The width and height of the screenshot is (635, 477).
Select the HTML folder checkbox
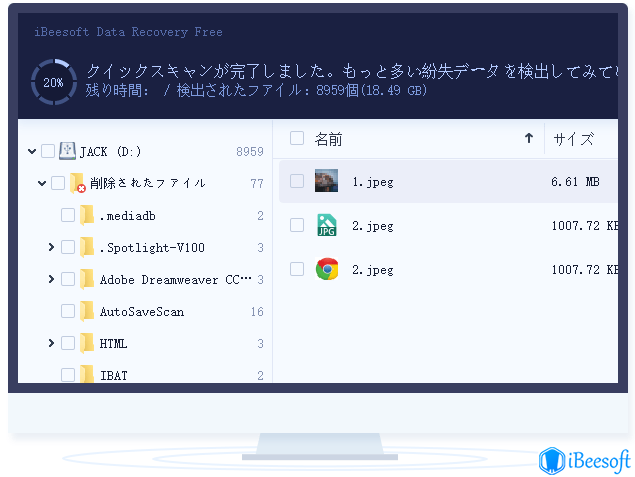tap(68, 343)
